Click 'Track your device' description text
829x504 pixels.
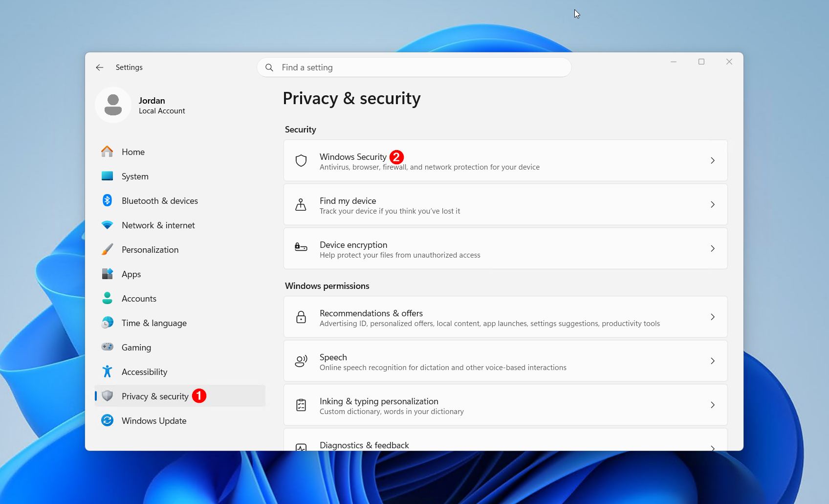click(390, 211)
